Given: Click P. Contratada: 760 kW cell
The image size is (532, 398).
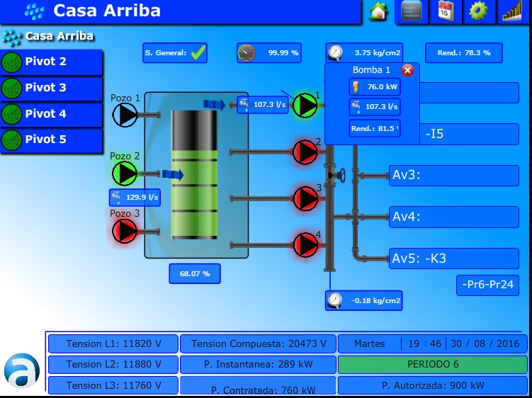Looking at the screenshot, I should tap(258, 387).
